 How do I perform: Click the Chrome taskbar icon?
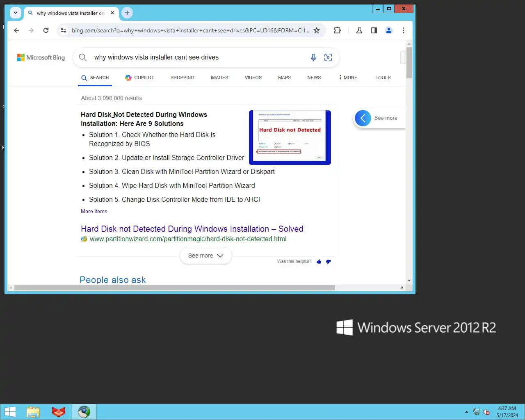point(84,412)
